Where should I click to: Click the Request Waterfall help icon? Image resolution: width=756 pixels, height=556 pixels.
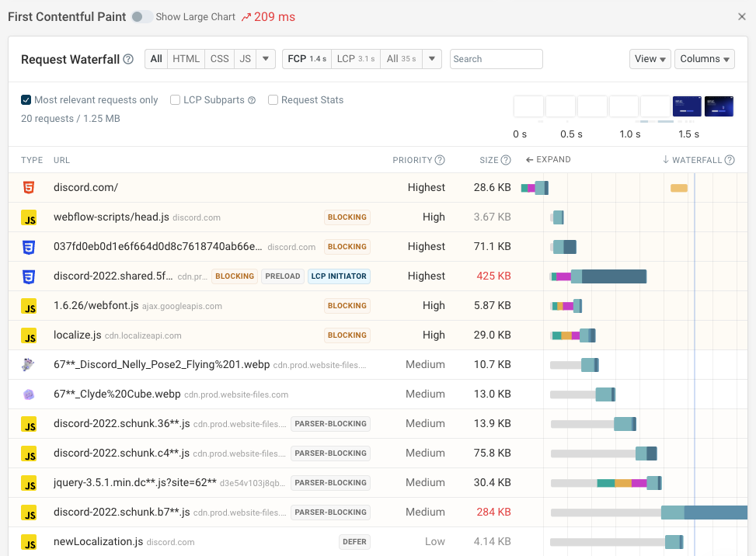click(x=128, y=59)
